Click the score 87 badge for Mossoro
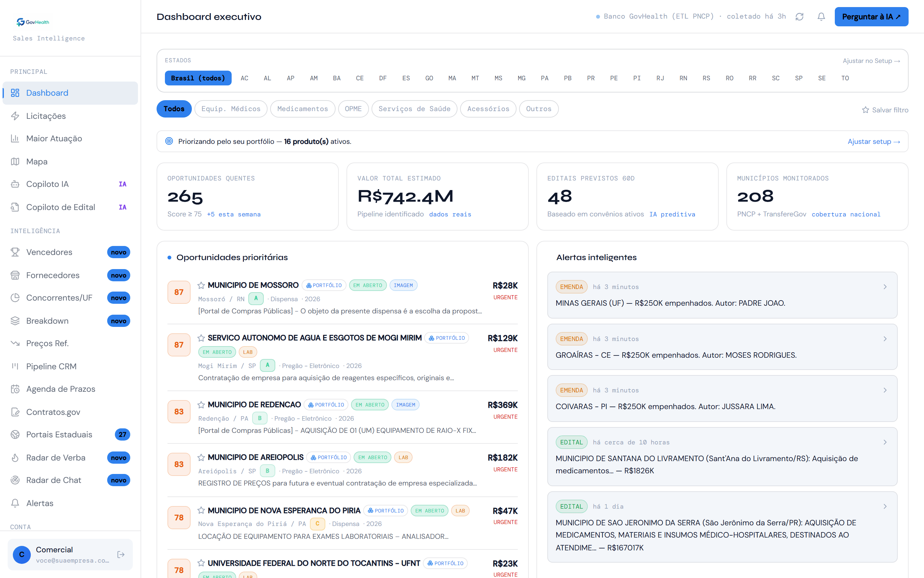Screen dimensions: 924x578 (179, 292)
